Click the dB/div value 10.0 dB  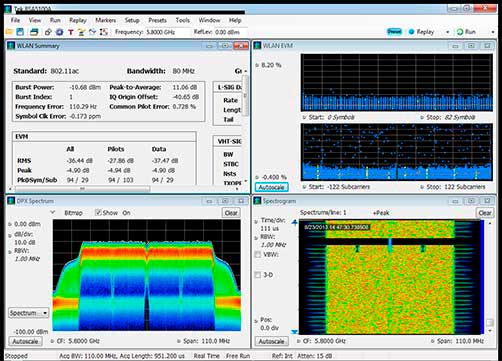coord(25,242)
